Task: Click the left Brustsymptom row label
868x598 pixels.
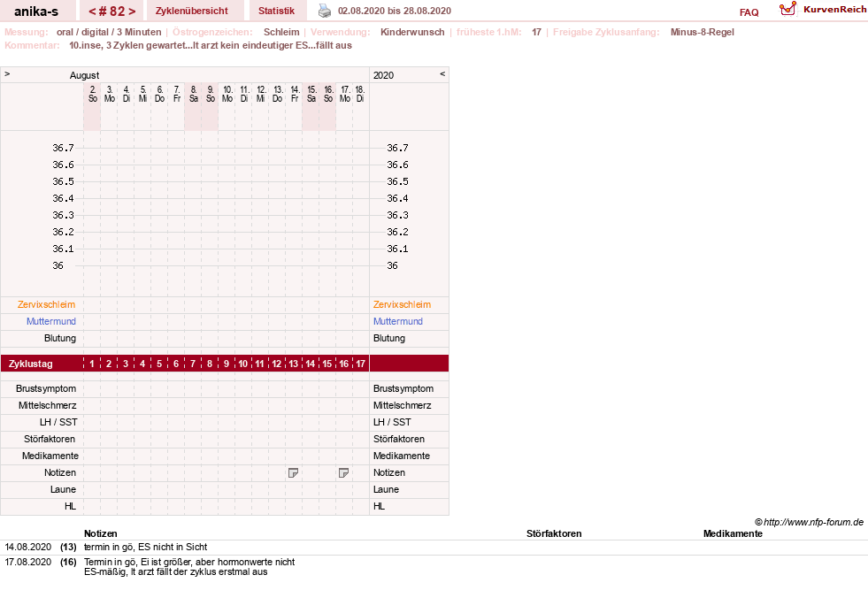Action: tap(46, 388)
